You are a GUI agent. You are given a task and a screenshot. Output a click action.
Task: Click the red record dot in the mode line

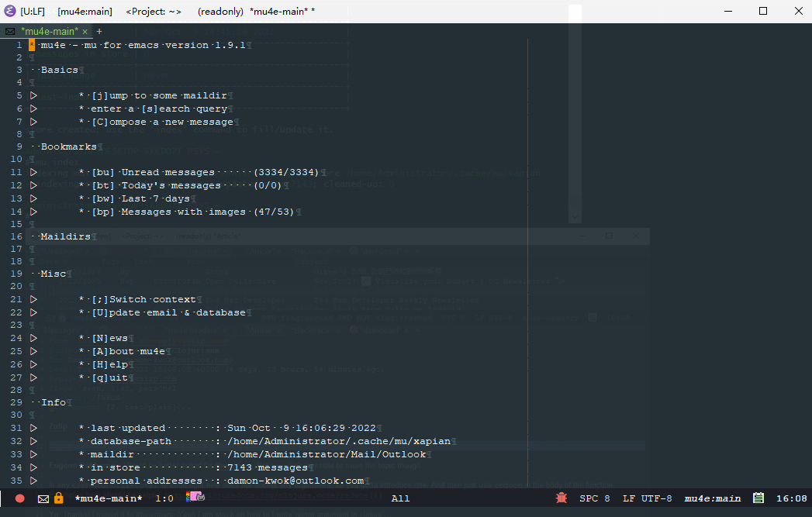tap(19, 498)
